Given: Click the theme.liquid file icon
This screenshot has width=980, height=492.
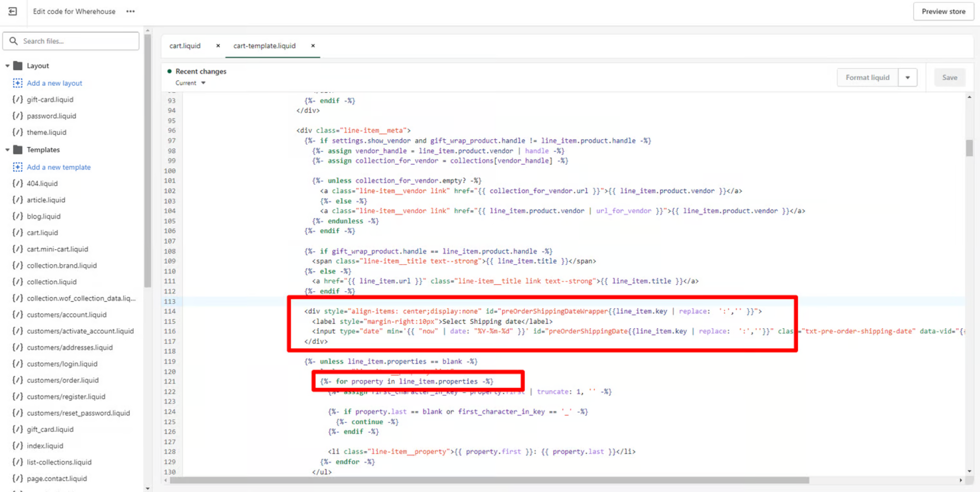Looking at the screenshot, I should 18,132.
